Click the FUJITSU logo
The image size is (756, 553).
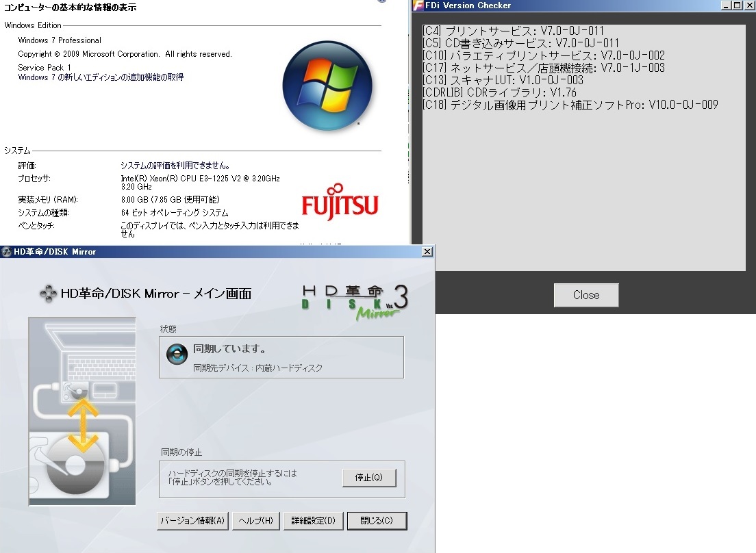340,202
